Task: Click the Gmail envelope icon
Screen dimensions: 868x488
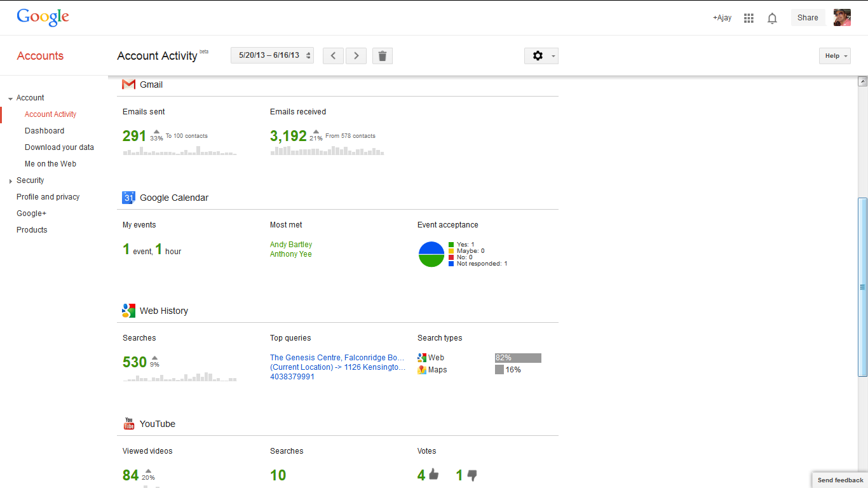Action: click(129, 85)
